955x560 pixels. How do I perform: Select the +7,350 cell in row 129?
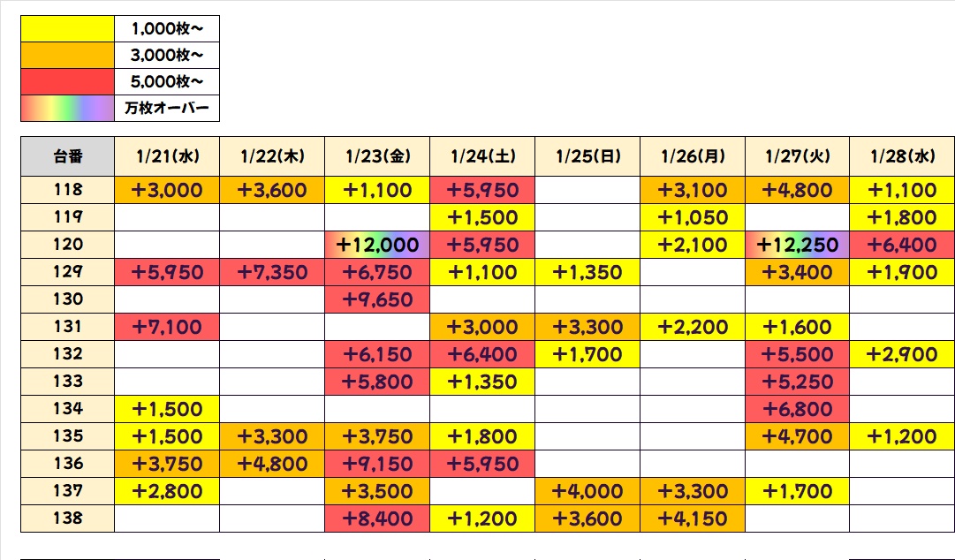(272, 272)
